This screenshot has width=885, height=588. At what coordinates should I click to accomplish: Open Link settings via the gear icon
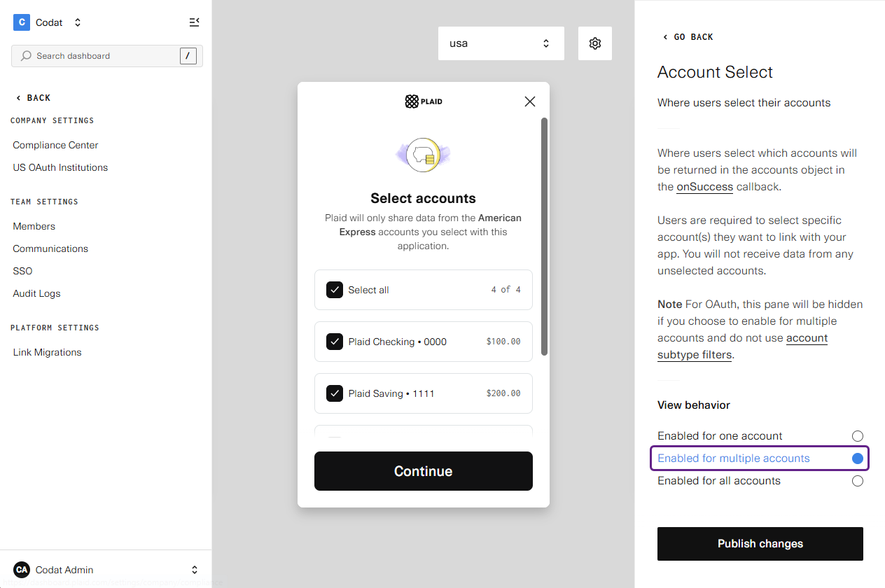(x=594, y=43)
